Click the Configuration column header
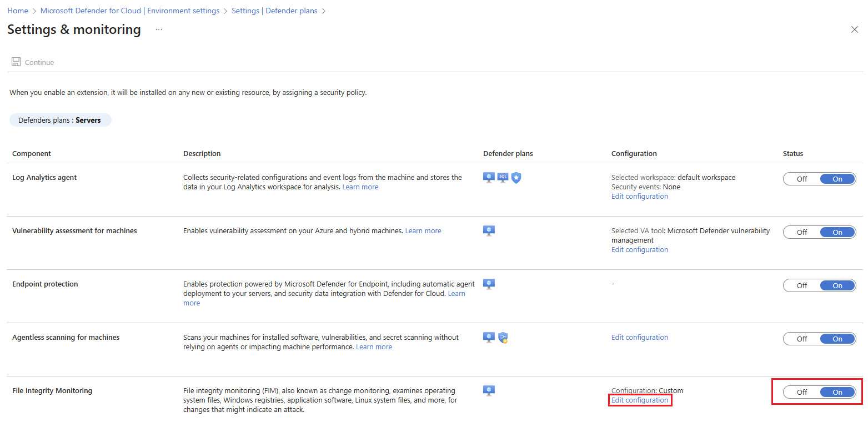Image resolution: width=868 pixels, height=422 pixels. coord(634,153)
